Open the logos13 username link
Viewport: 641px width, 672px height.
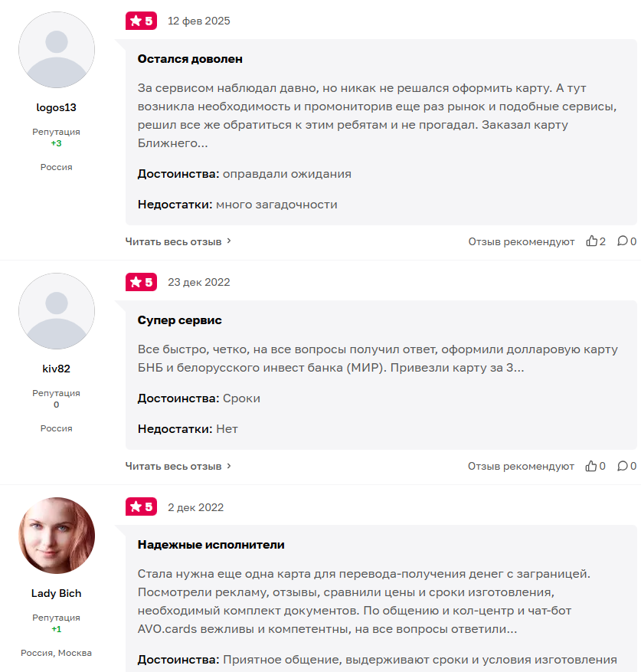(x=57, y=107)
